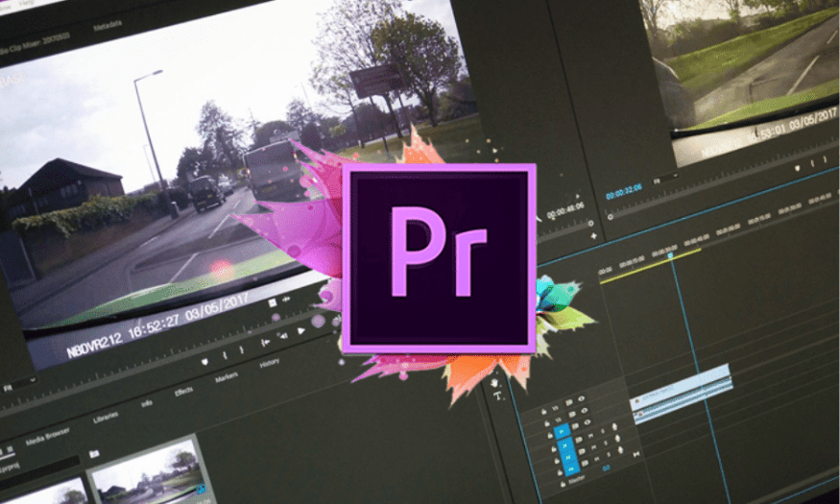Hide track V3 using its eye icon
840x504 pixels.
(x=581, y=398)
